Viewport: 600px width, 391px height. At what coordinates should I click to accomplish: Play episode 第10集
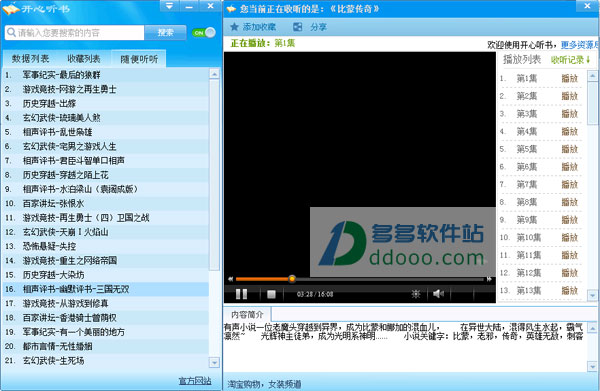pyautogui.click(x=569, y=238)
